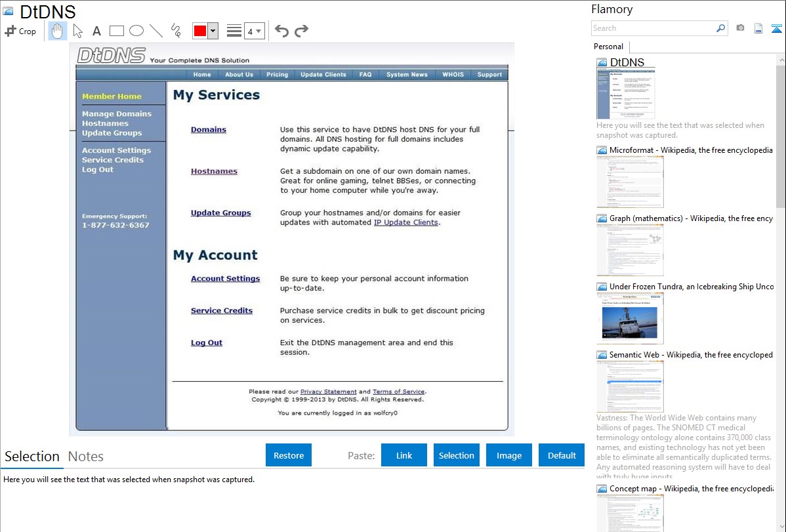Click the camera capture snapshot icon
This screenshot has height=532, width=786.
click(x=740, y=28)
